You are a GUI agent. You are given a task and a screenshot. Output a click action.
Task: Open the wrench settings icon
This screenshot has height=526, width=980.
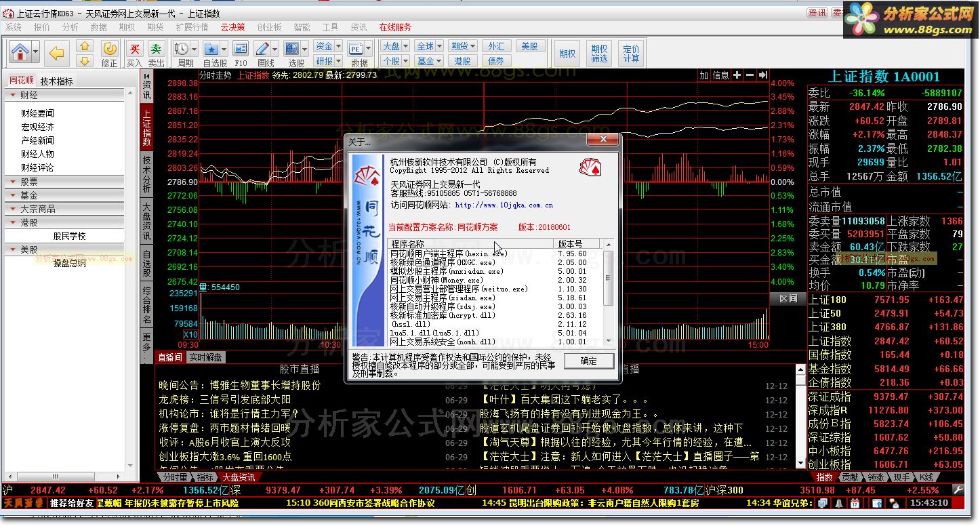(958, 489)
